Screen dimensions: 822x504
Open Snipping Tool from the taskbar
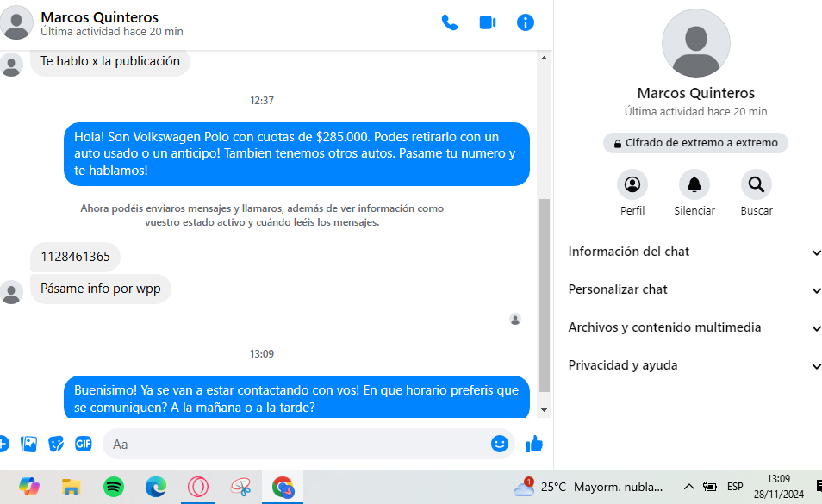pyautogui.click(x=240, y=487)
